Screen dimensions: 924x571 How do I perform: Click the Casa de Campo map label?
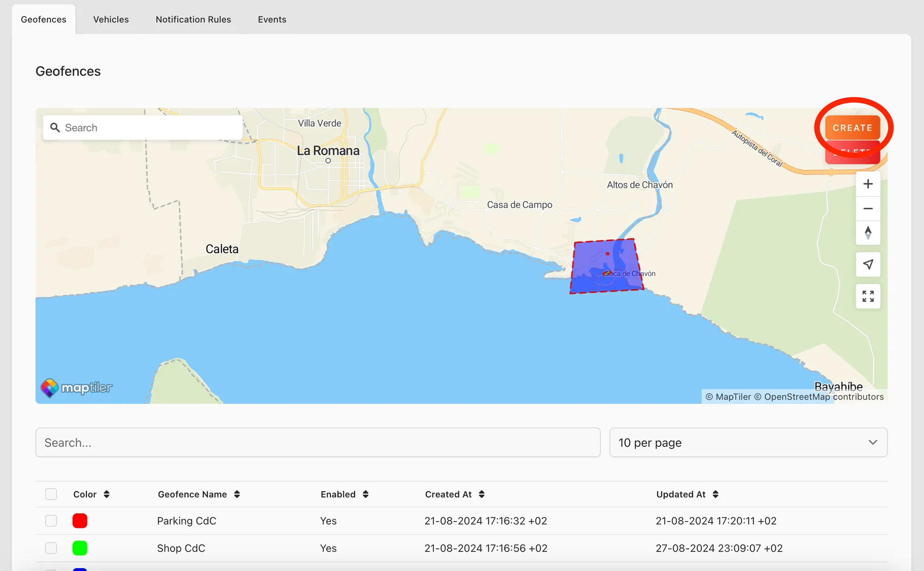pyautogui.click(x=520, y=205)
